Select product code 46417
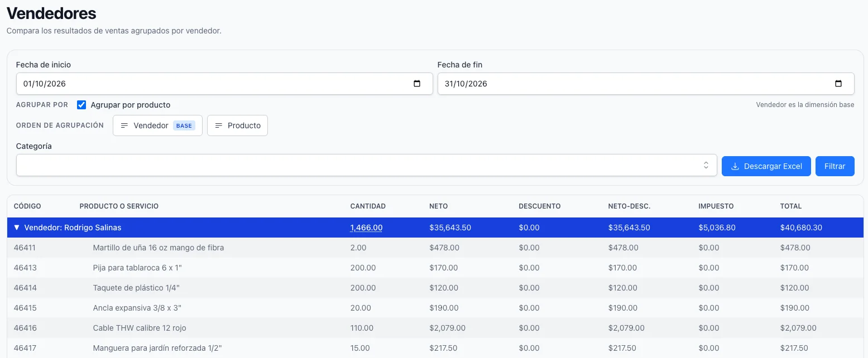This screenshot has height=358, width=868. [x=25, y=348]
